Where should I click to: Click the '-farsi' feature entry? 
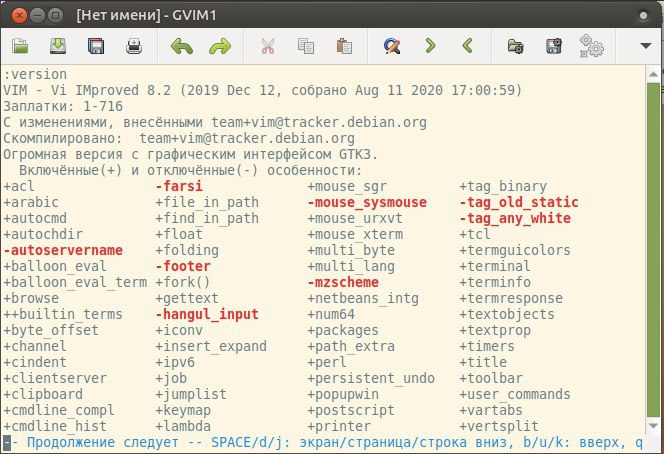click(x=179, y=186)
